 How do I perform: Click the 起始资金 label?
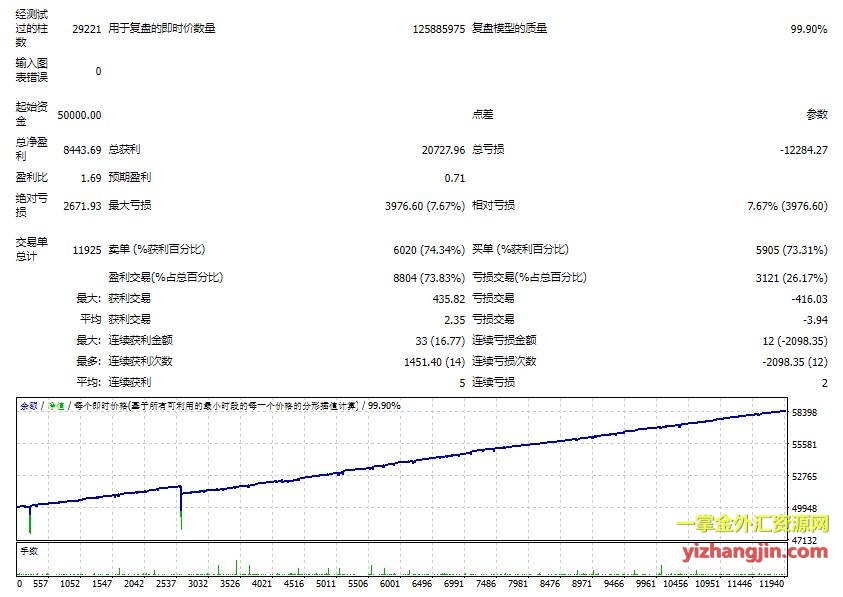click(31, 114)
